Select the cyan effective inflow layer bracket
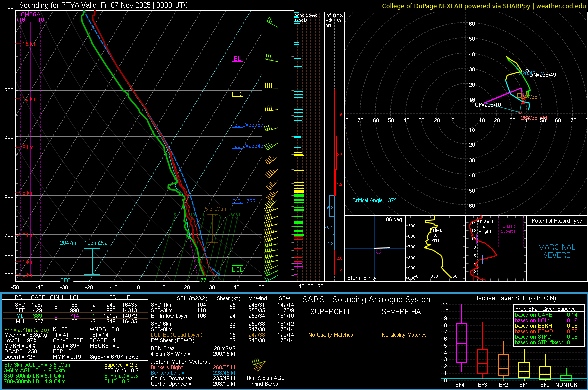This screenshot has height=390, width=588. click(x=92, y=261)
